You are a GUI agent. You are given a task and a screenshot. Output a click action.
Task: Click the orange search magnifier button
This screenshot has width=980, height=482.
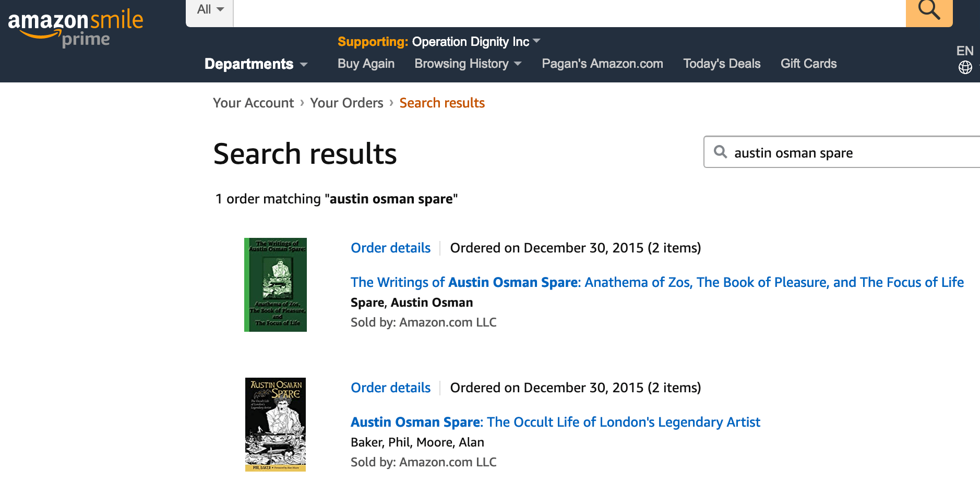[929, 10]
